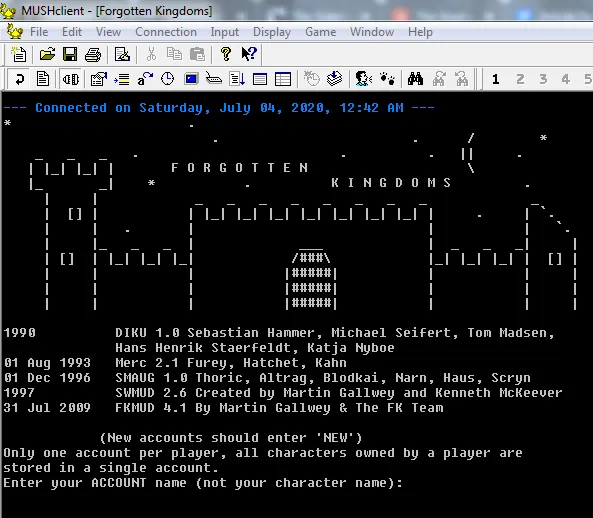Click the letter 'a' aliases icon
Image resolution: width=593 pixels, height=518 pixels.
click(145, 79)
